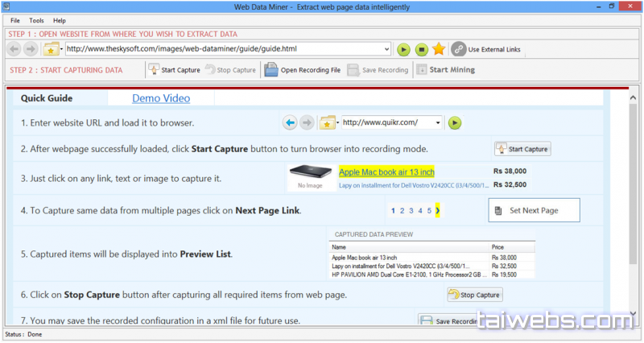Click the Apple Mac book air link
The height and width of the screenshot is (343, 644).
(386, 172)
